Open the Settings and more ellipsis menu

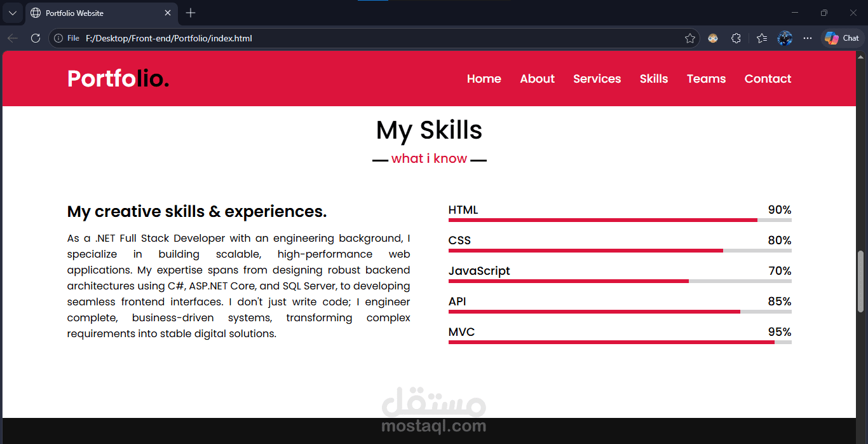pyautogui.click(x=808, y=38)
